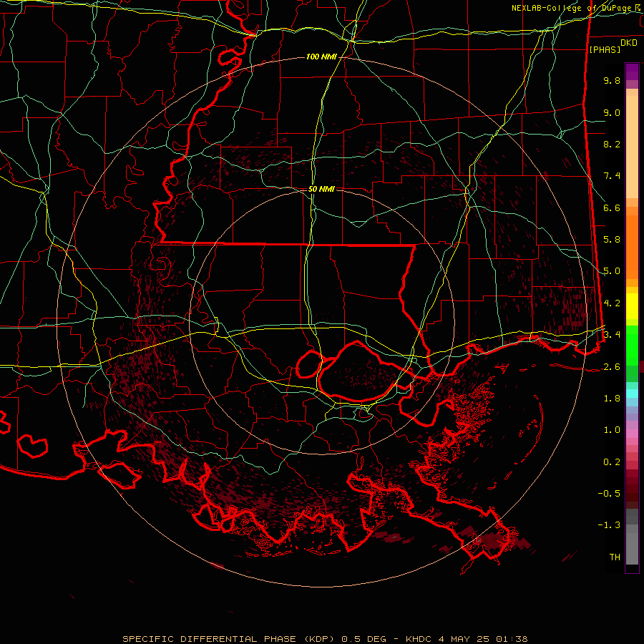Click the yellow swatch on color scale

click(x=632, y=306)
